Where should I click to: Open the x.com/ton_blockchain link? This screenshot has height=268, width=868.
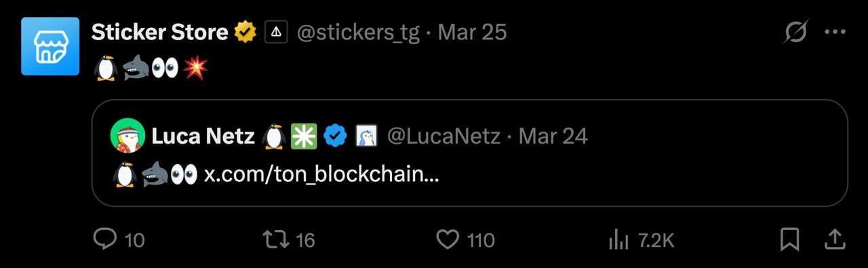click(321, 174)
